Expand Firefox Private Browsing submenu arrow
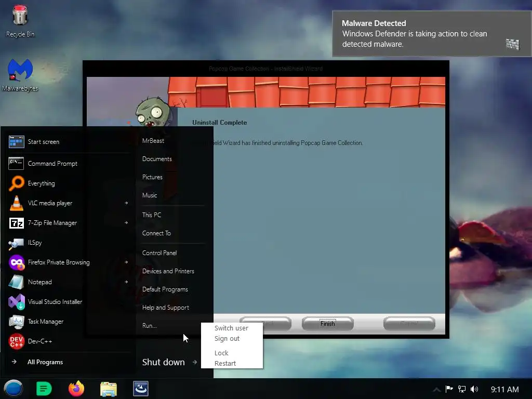This screenshot has width=532, height=399. 126,262
